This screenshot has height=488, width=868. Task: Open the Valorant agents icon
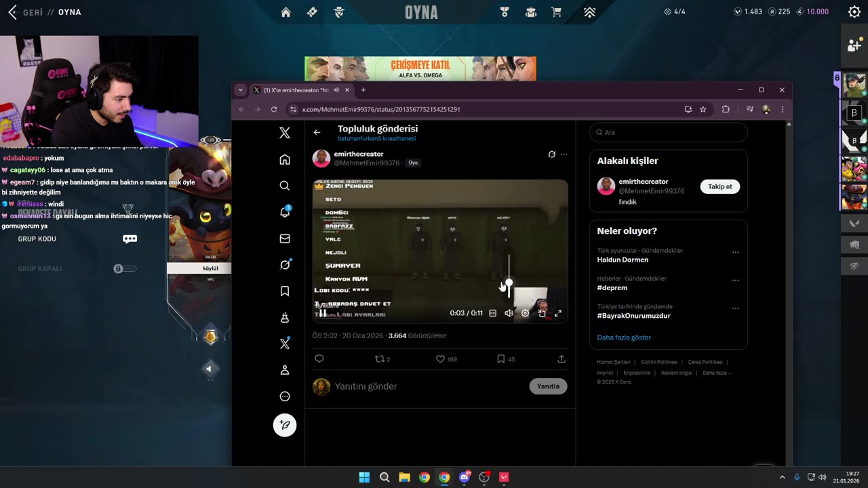[x=339, y=12]
